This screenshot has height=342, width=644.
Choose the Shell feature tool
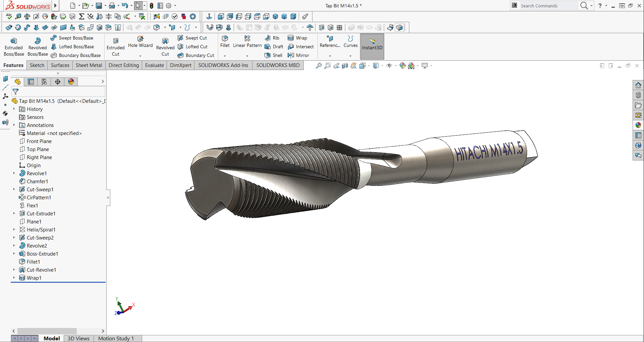click(274, 55)
